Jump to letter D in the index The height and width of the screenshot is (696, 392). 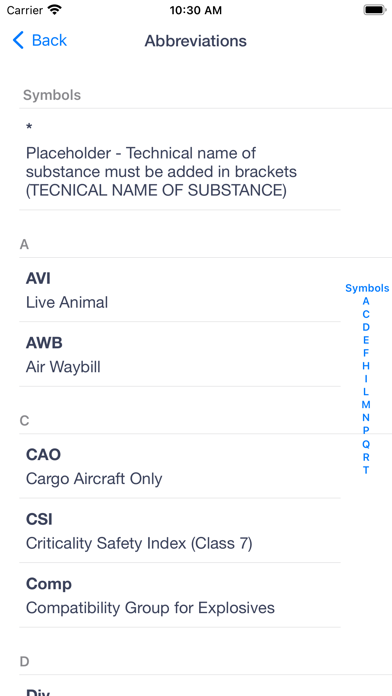coord(366,327)
